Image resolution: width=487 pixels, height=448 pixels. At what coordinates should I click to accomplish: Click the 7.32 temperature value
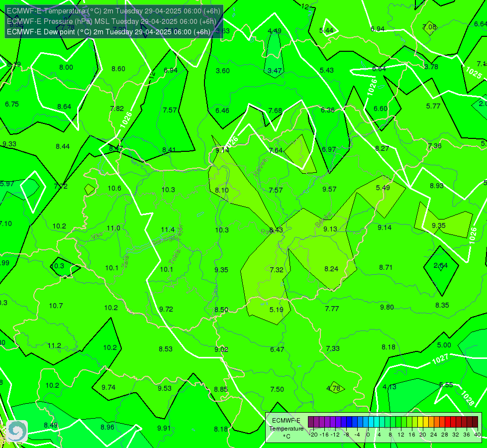point(277,270)
